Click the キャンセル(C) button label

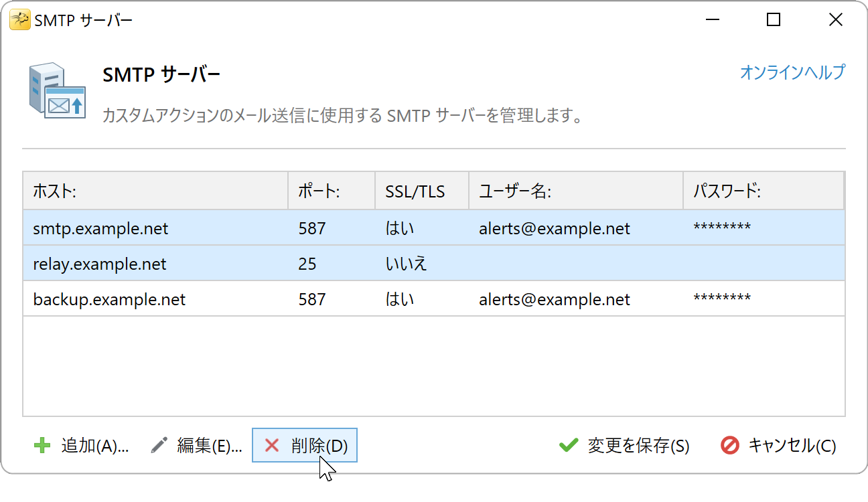pyautogui.click(x=792, y=446)
